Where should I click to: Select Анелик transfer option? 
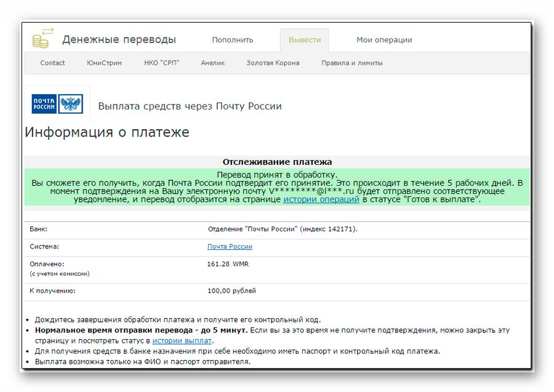click(x=213, y=63)
